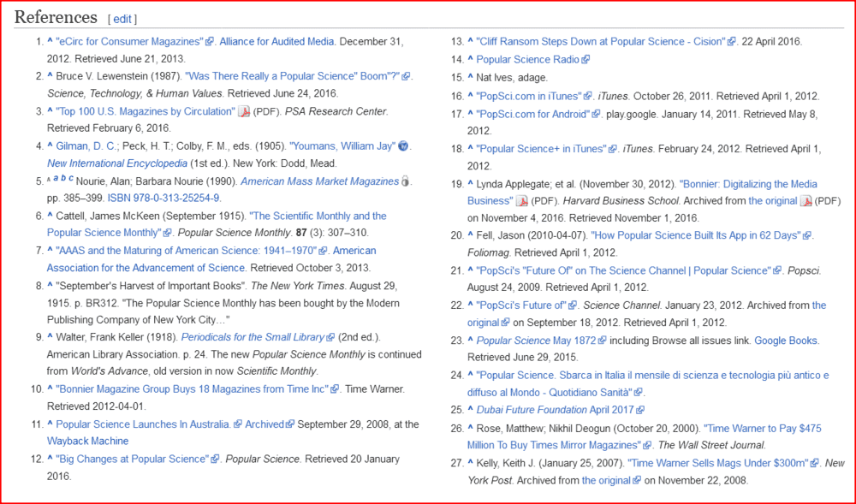This screenshot has width=856, height=504.
Task: Open New International Encyclopedia link
Action: point(116,163)
